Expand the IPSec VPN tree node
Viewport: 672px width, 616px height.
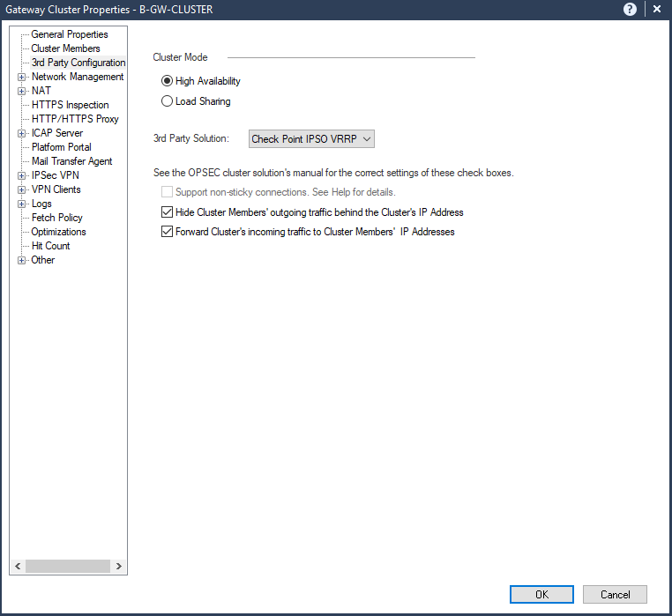pyautogui.click(x=21, y=175)
